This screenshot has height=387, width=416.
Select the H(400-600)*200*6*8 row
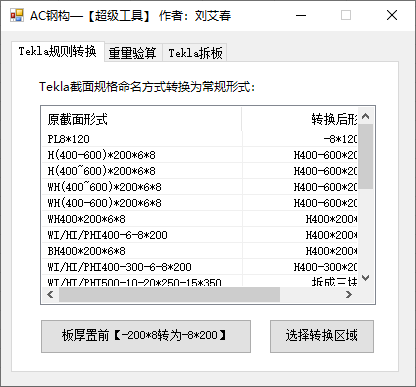(200, 155)
